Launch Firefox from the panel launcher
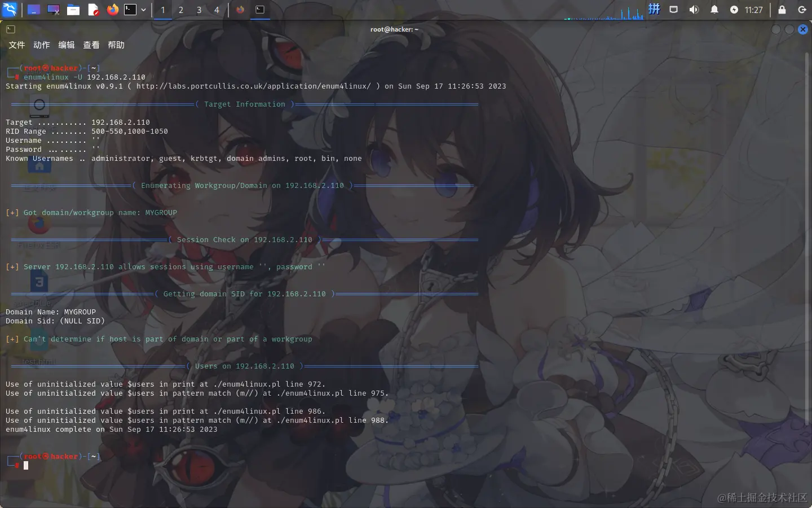This screenshot has height=508, width=812. pyautogui.click(x=113, y=10)
